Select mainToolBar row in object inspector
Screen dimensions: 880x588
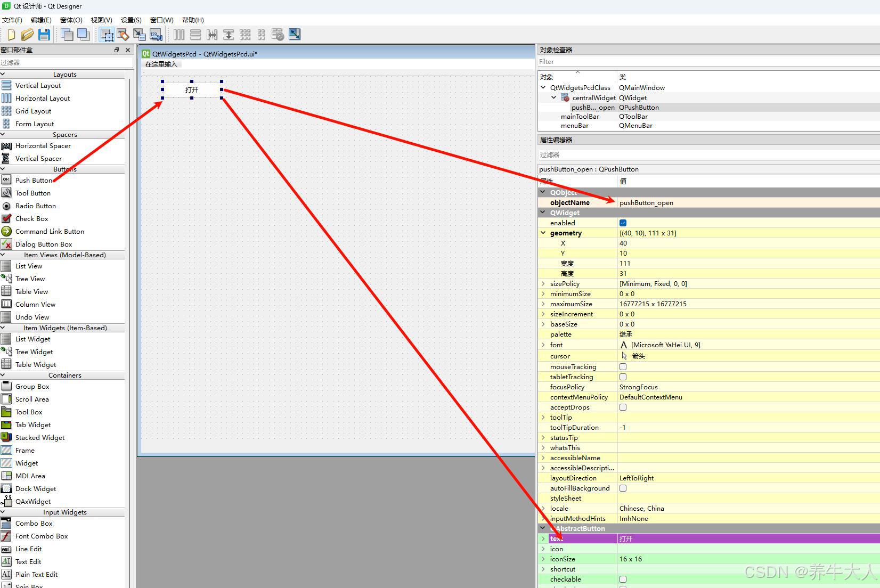click(x=708, y=116)
